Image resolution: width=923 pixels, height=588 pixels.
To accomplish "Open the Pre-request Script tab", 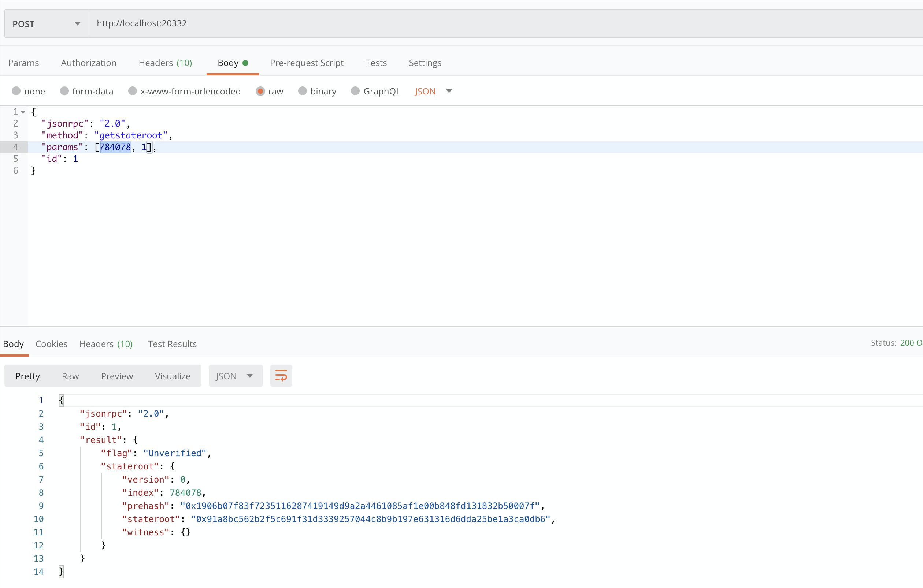I will [306, 63].
